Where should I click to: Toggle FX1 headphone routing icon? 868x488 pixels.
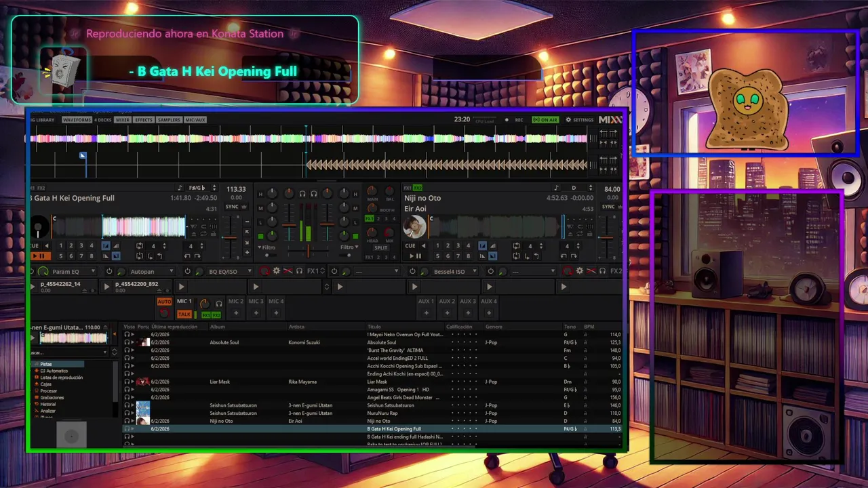[x=299, y=271]
